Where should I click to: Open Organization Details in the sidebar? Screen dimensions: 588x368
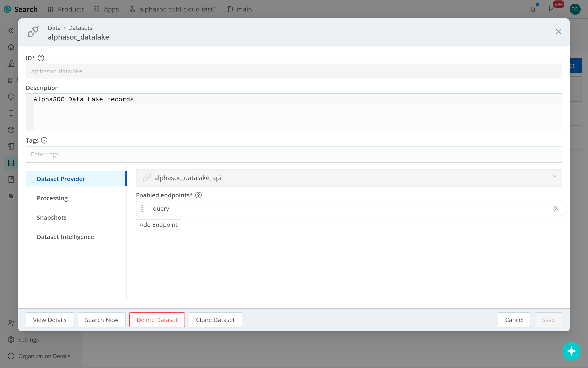(39, 356)
